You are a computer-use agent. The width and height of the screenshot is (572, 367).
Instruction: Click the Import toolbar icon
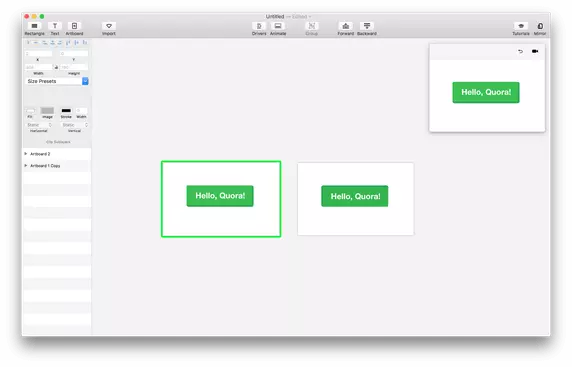[x=109, y=26]
